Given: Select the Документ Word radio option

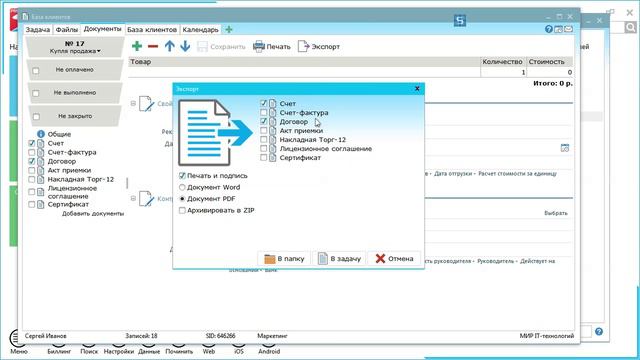Looking at the screenshot, I should click(x=182, y=187).
